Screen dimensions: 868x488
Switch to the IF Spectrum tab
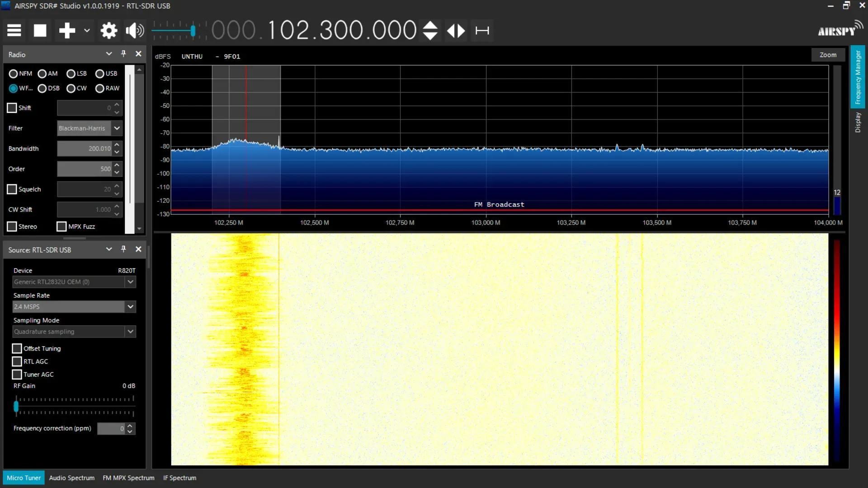pyautogui.click(x=179, y=478)
